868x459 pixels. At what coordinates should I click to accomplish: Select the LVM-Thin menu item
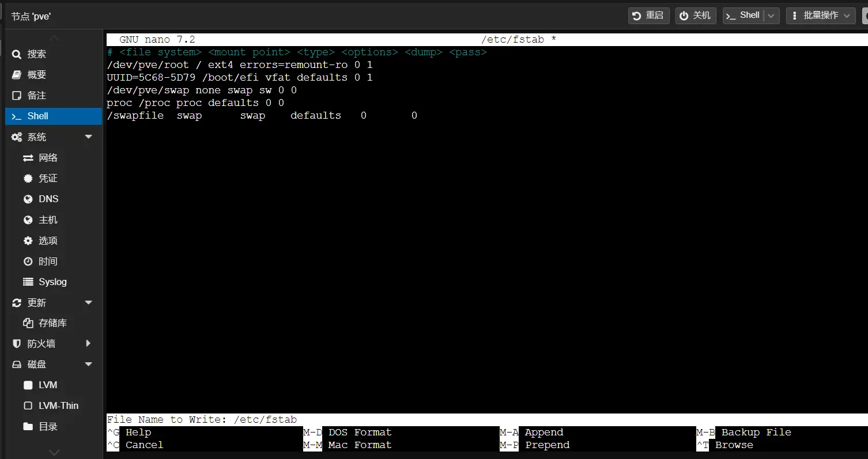tap(58, 406)
